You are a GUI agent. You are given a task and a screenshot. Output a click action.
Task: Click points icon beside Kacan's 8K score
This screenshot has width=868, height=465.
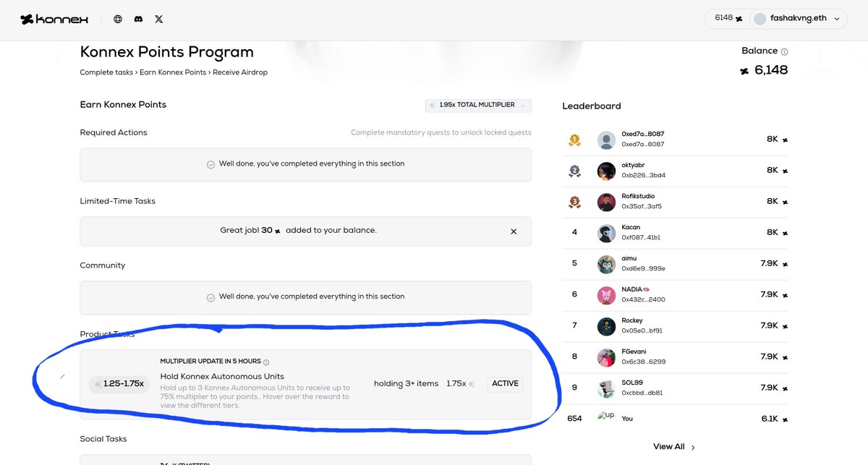tap(785, 234)
